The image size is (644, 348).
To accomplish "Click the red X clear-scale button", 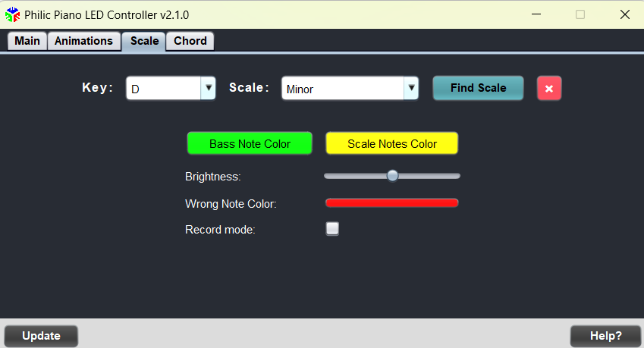I will [549, 88].
